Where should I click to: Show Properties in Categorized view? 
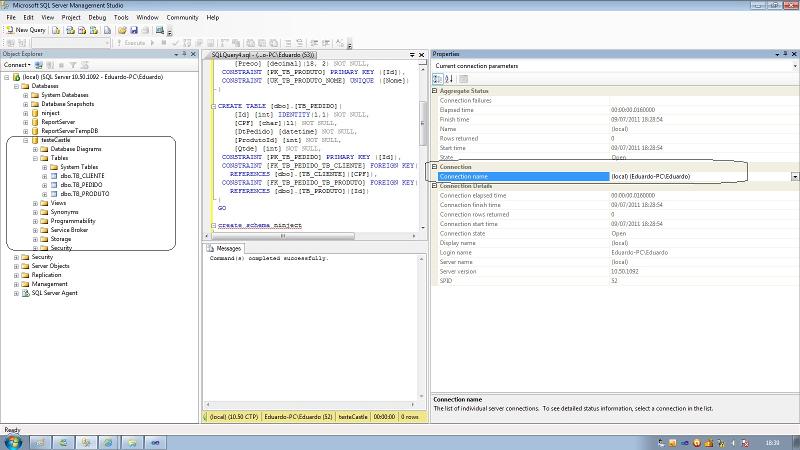tap(438, 79)
